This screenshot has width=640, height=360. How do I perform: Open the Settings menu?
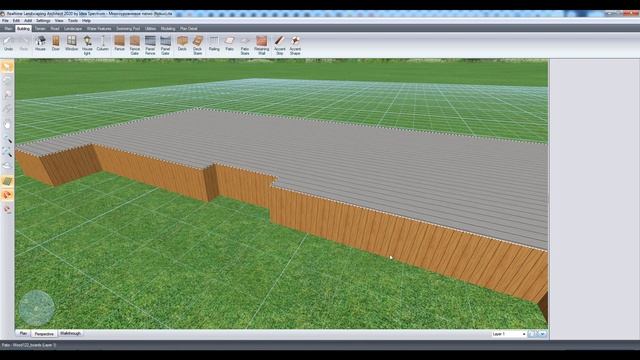point(43,20)
